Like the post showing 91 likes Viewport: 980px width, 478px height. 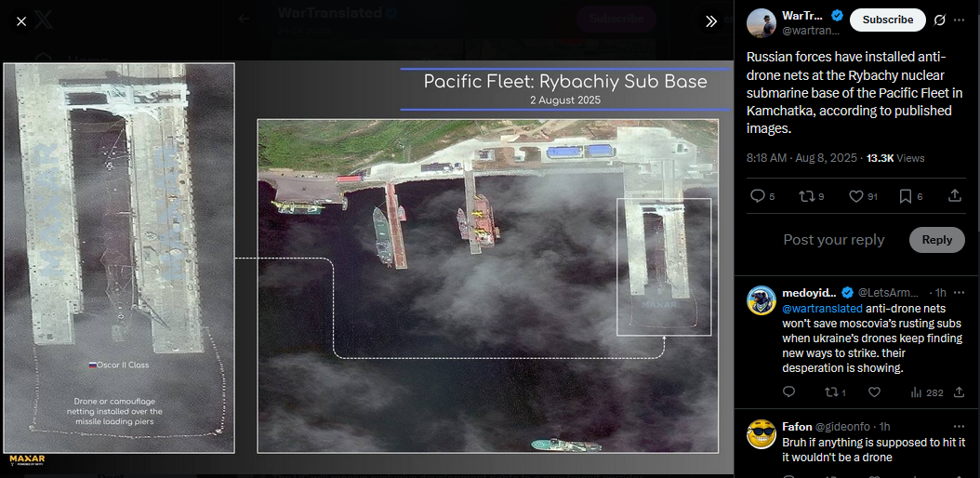tap(863, 196)
